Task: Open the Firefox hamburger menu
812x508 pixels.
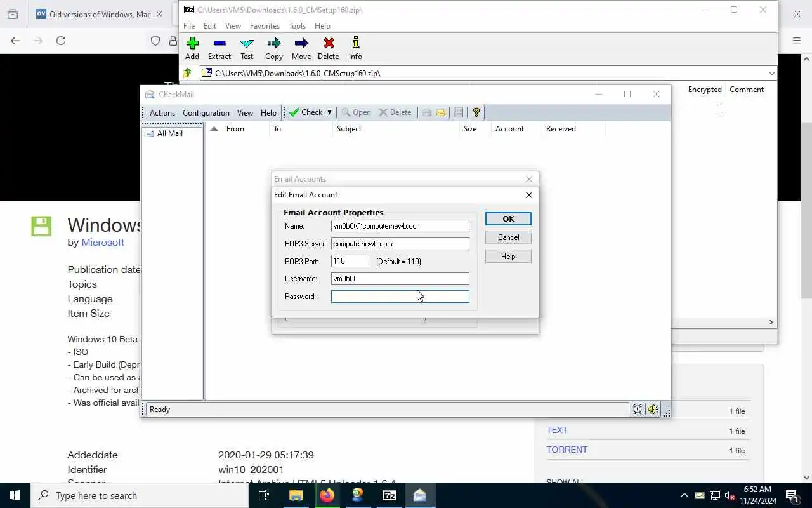Action: (797, 41)
